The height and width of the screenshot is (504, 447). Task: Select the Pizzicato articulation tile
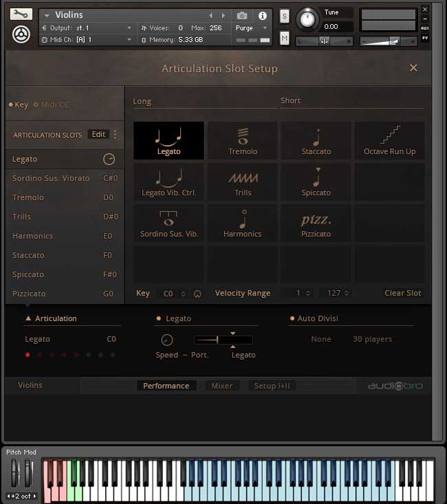(316, 223)
